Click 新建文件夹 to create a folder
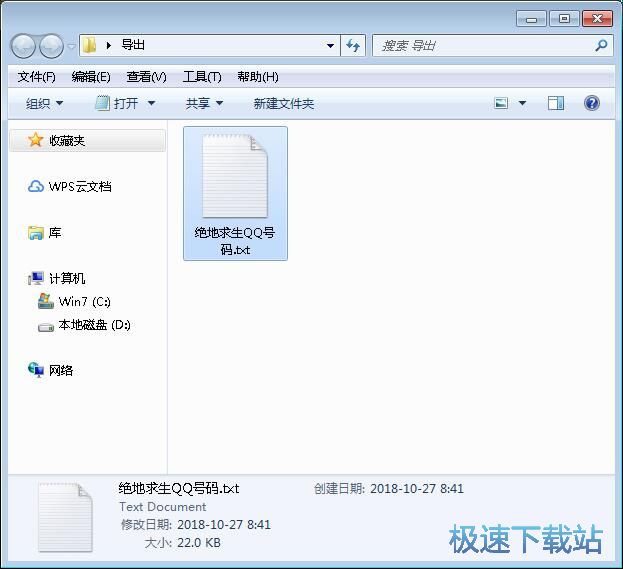 pyautogui.click(x=284, y=104)
